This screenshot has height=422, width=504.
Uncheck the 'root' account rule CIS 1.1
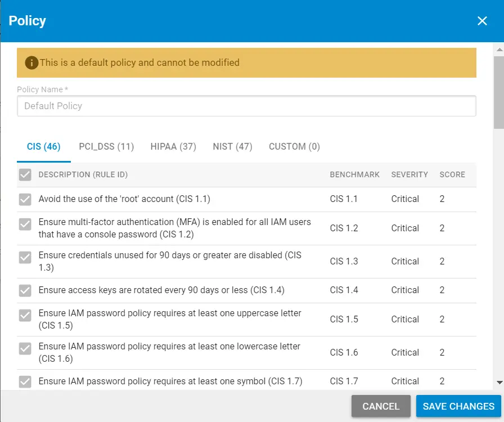pyautogui.click(x=25, y=199)
